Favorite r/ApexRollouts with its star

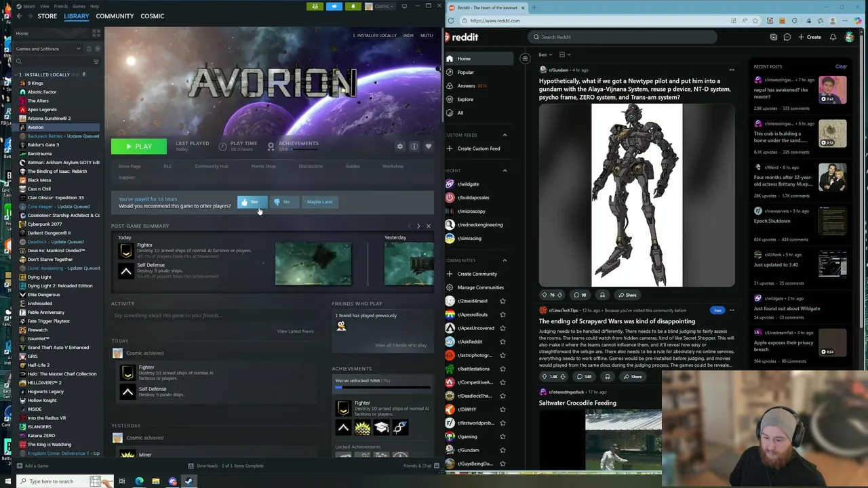tap(502, 314)
